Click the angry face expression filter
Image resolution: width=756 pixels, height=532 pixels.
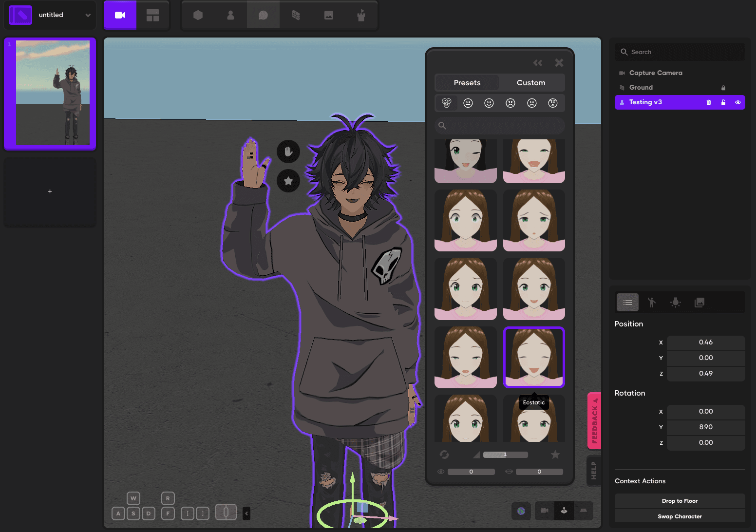click(x=510, y=103)
